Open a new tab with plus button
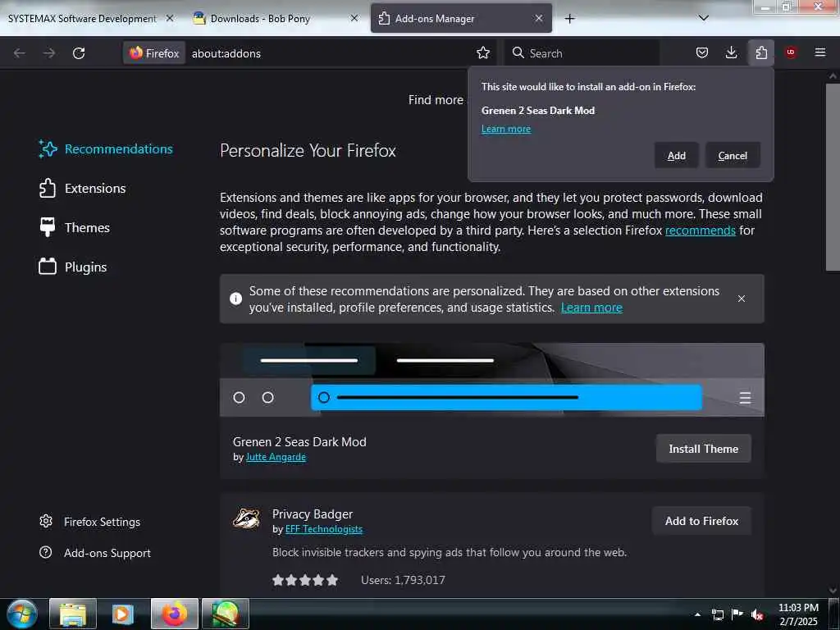The image size is (840, 630). (570, 19)
